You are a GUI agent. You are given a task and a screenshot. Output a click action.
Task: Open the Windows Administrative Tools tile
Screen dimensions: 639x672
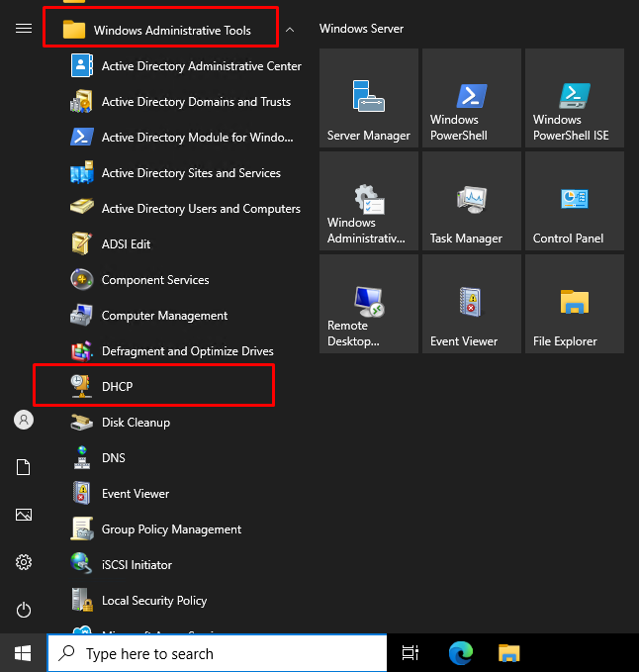(369, 201)
